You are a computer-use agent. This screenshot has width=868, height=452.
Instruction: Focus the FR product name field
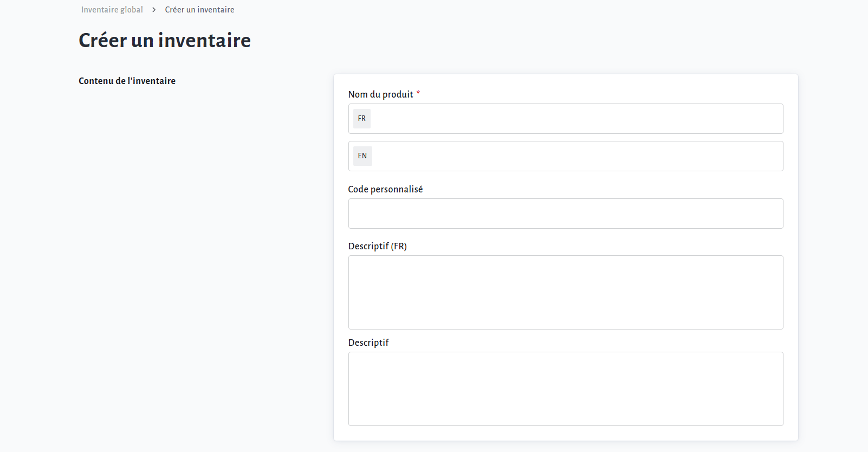[566, 119]
